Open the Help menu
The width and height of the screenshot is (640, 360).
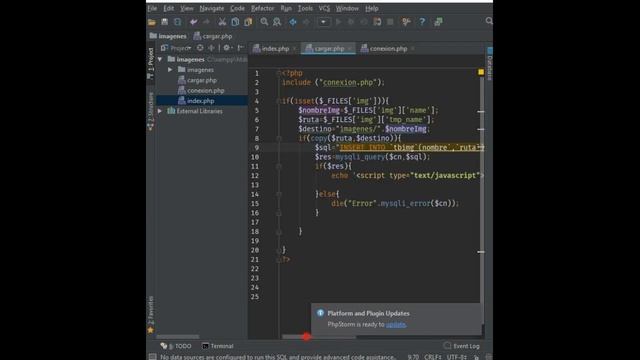coord(371,8)
